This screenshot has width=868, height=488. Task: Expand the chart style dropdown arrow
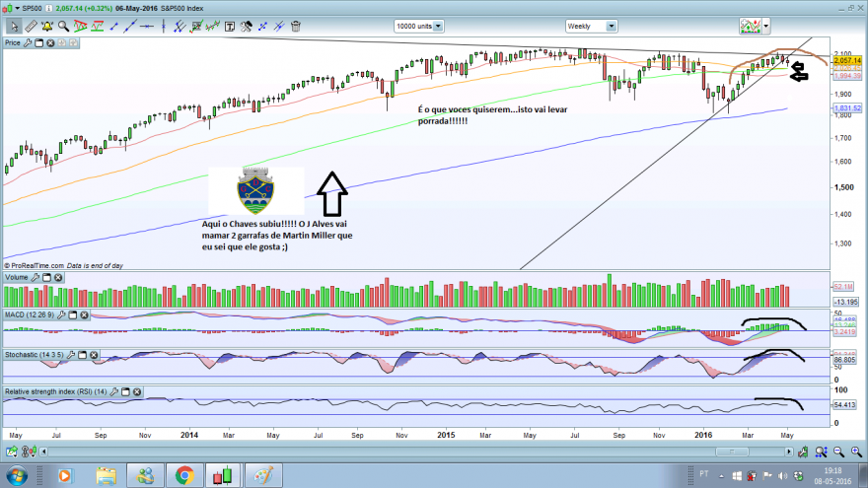[x=766, y=26]
